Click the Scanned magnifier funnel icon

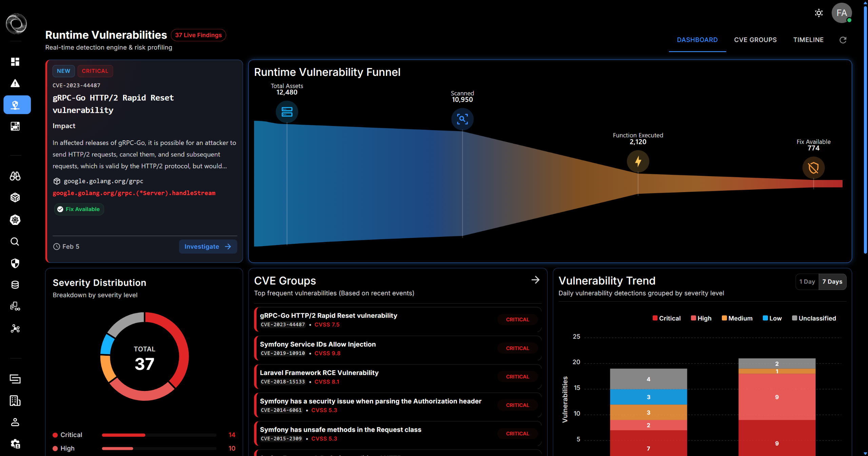pos(462,119)
